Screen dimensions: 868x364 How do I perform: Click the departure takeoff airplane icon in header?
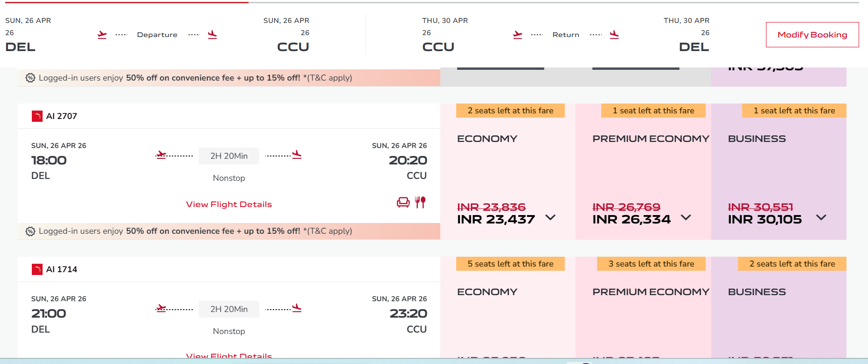(x=102, y=34)
